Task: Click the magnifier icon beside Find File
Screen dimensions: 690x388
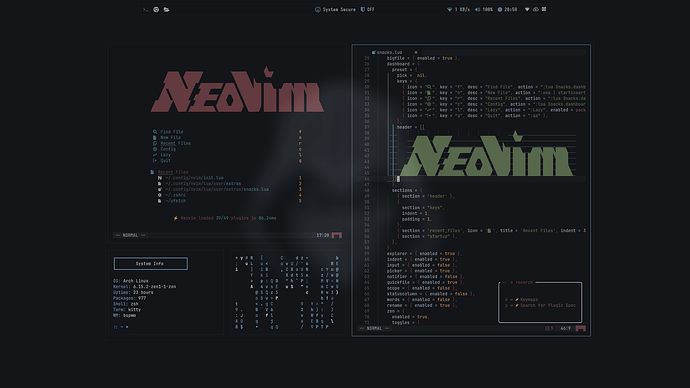Action: pyautogui.click(x=155, y=132)
